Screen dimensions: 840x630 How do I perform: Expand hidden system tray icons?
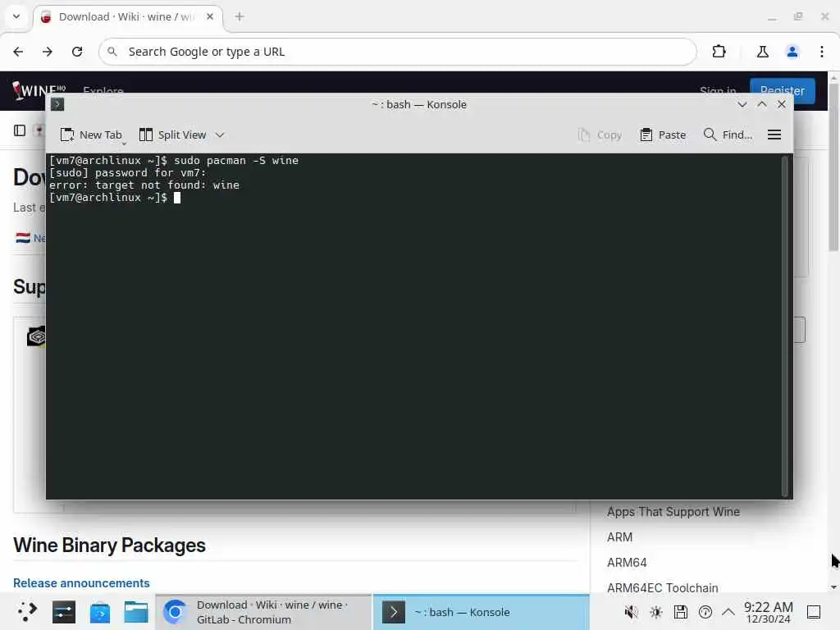728,612
